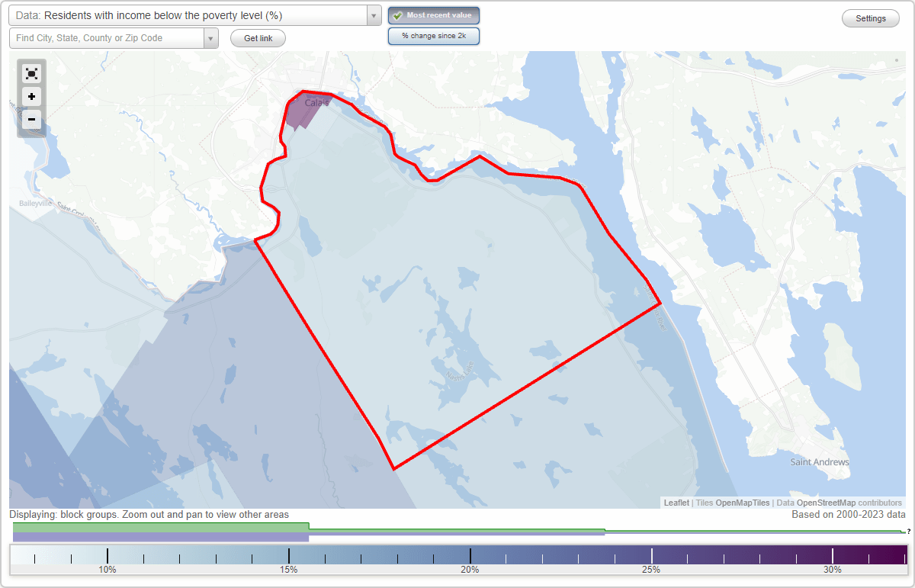915x588 pixels.
Task: Open the Settings panel
Action: click(x=870, y=18)
